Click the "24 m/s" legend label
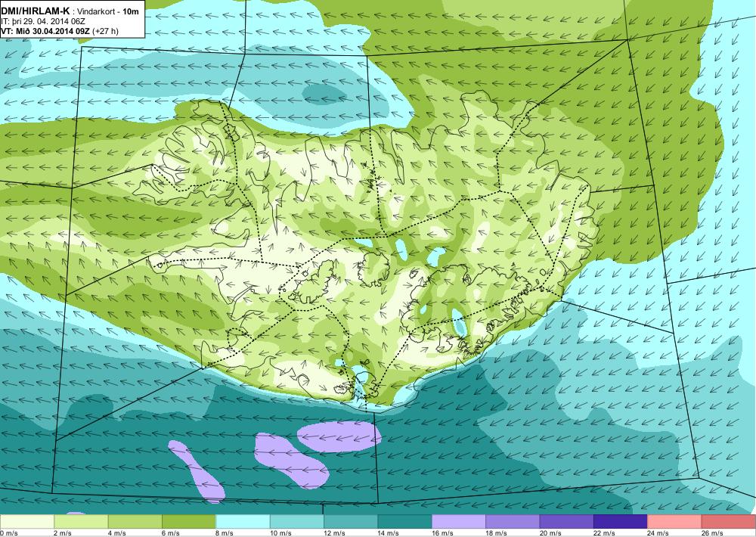756x537 pixels. coord(658,533)
